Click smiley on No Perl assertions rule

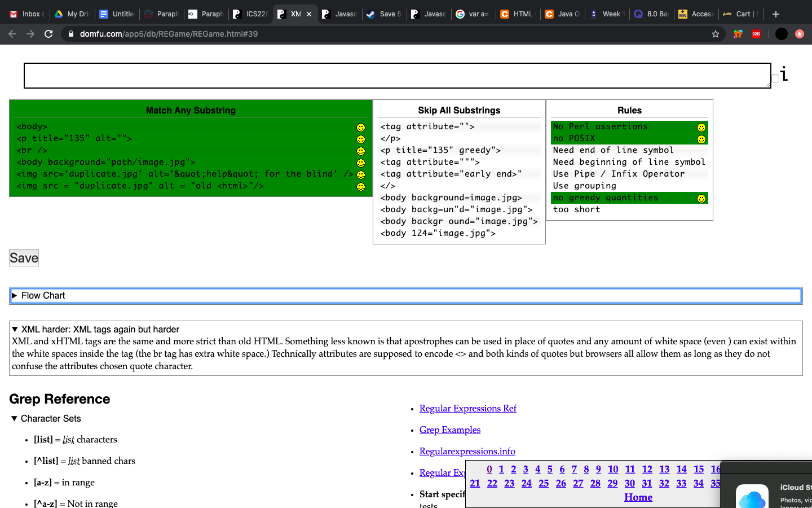[x=701, y=128]
